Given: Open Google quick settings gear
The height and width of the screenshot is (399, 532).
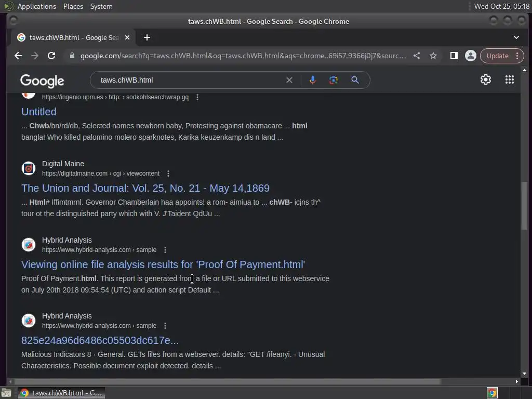Looking at the screenshot, I should click(x=486, y=79).
